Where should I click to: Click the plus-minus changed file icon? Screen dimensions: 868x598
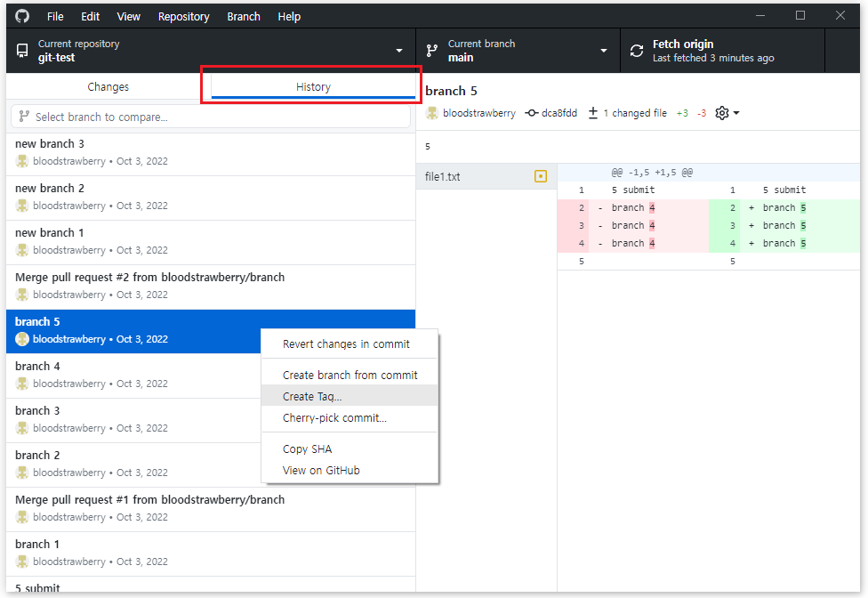[593, 113]
